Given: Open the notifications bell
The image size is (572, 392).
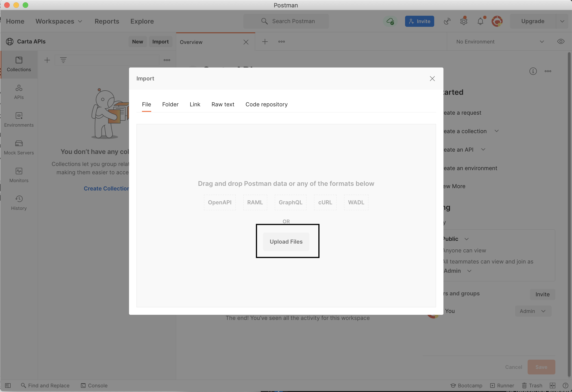Looking at the screenshot, I should [480, 21].
